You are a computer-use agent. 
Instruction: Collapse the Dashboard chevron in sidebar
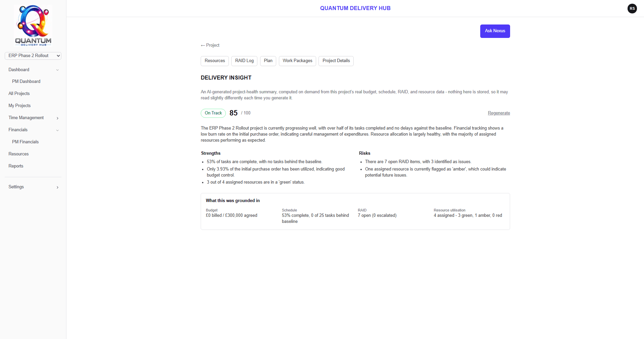click(x=57, y=70)
